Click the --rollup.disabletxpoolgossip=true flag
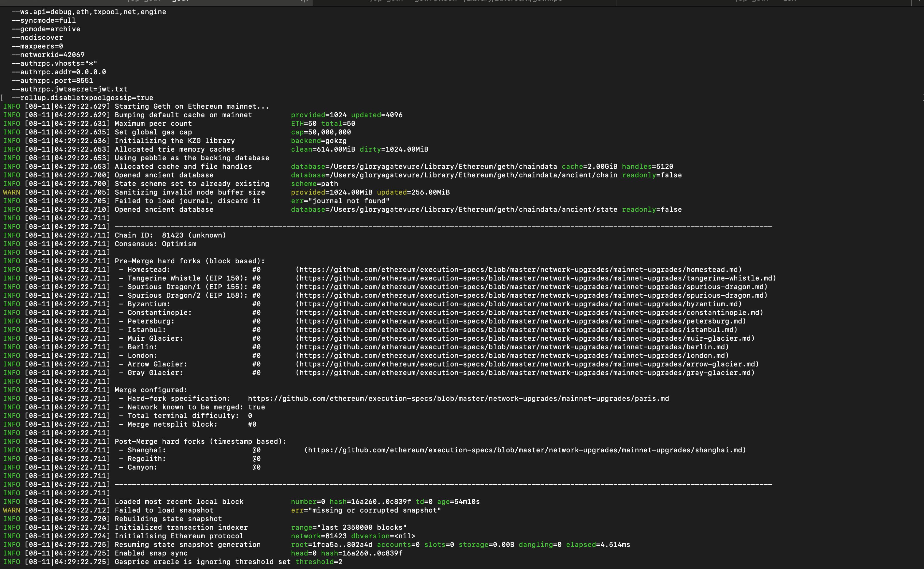924x569 pixels. pyautogui.click(x=83, y=98)
